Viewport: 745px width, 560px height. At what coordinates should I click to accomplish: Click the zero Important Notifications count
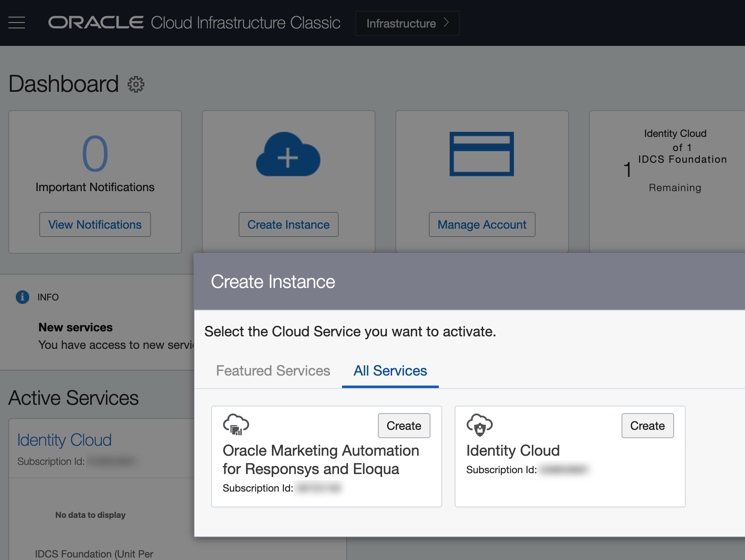[95, 154]
